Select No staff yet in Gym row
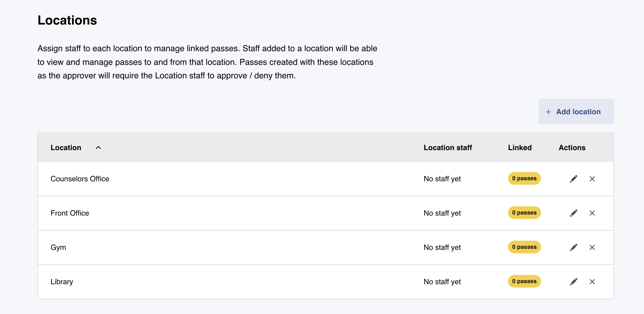Image resolution: width=644 pixels, height=314 pixels. [442, 247]
